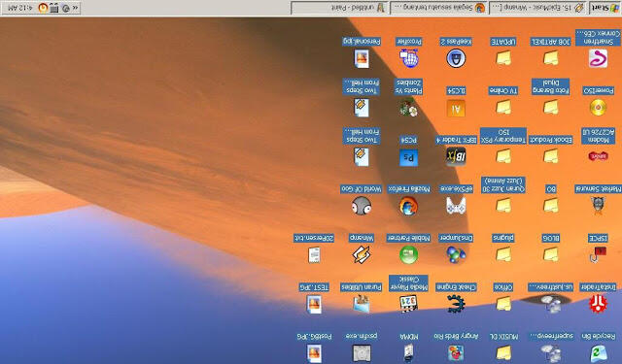Launch Puran Utilities icon
Image resolution: width=622 pixels, height=364 pixels.
point(362,304)
